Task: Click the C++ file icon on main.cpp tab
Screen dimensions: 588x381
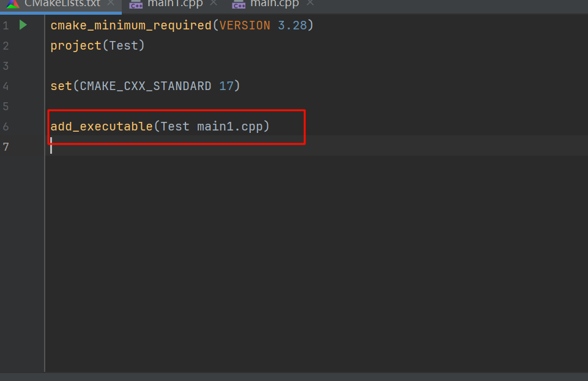Action: coord(239,4)
